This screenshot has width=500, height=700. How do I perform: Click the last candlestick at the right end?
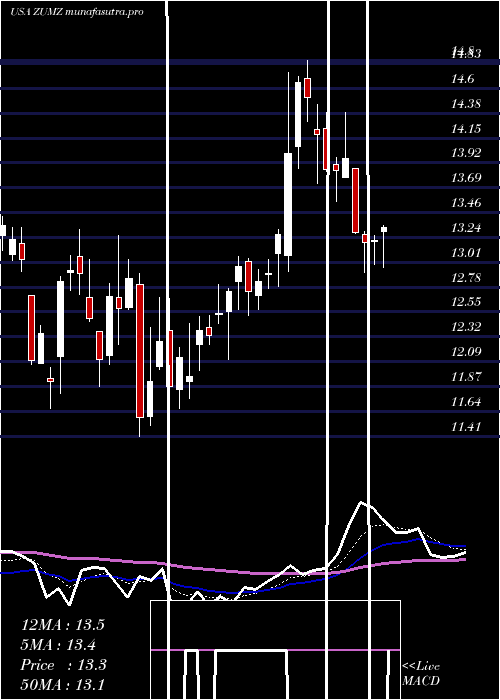[383, 229]
